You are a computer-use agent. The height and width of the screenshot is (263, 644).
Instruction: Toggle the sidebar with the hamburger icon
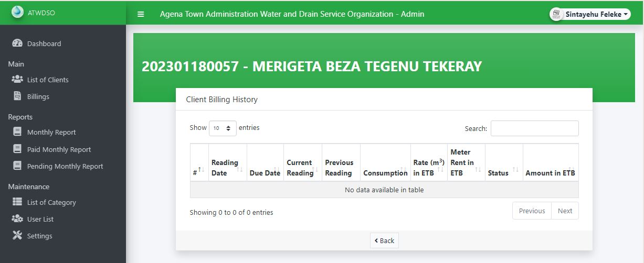pos(141,14)
